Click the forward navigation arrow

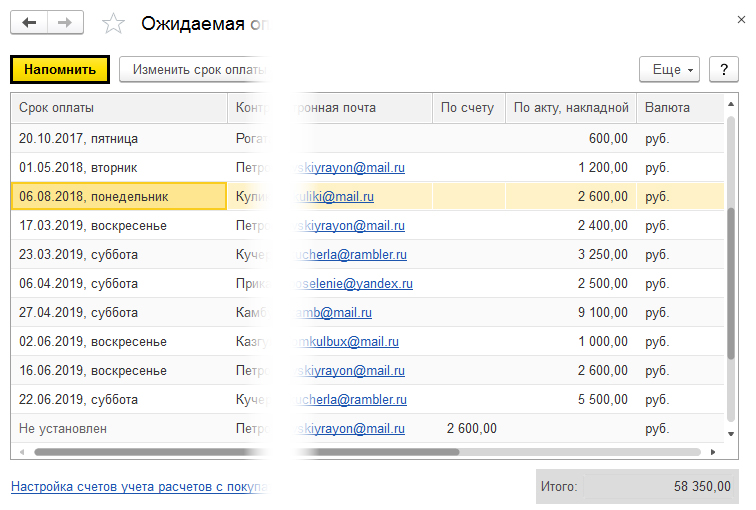pyautogui.click(x=65, y=23)
